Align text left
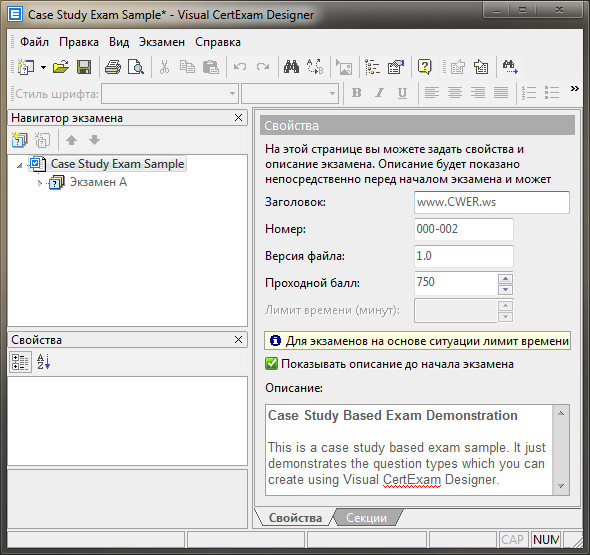 (x=432, y=93)
